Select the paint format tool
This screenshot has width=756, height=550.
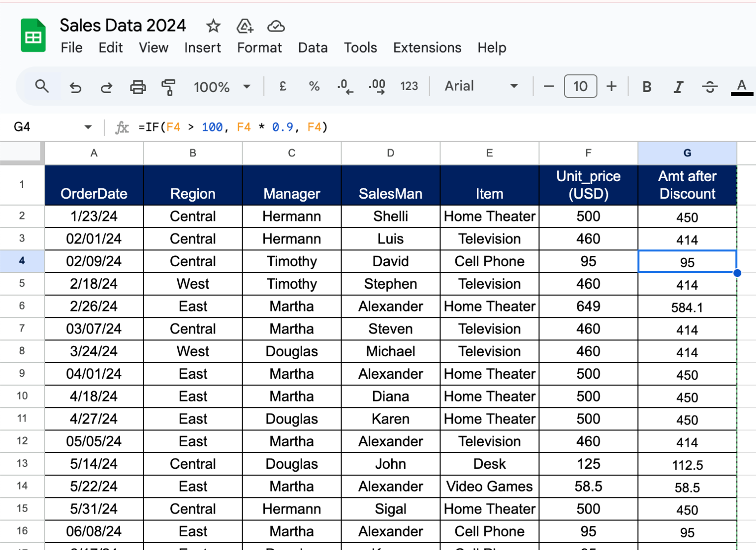coord(169,87)
